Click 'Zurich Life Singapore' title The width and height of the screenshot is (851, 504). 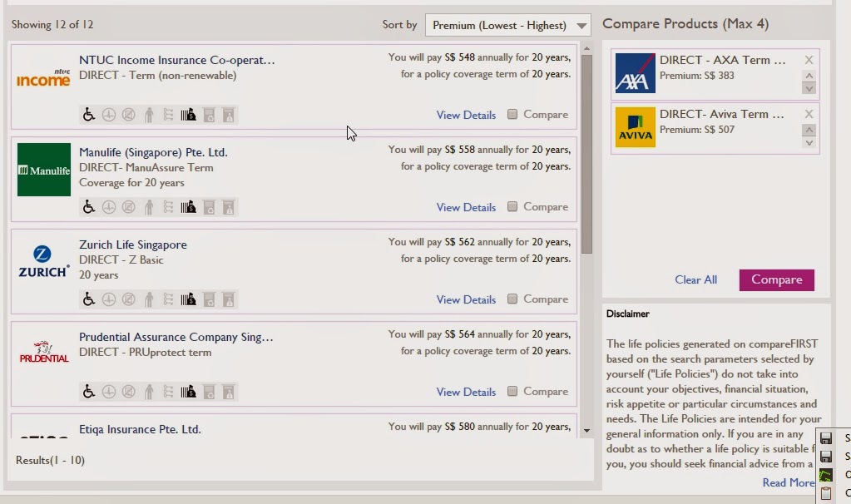(133, 245)
